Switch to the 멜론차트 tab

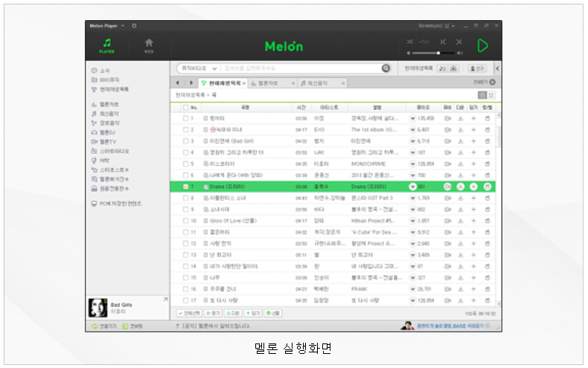point(268,83)
